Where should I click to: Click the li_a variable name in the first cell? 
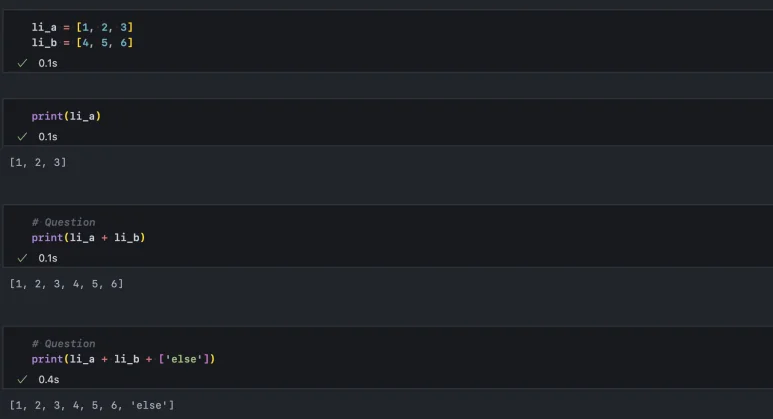pos(44,27)
